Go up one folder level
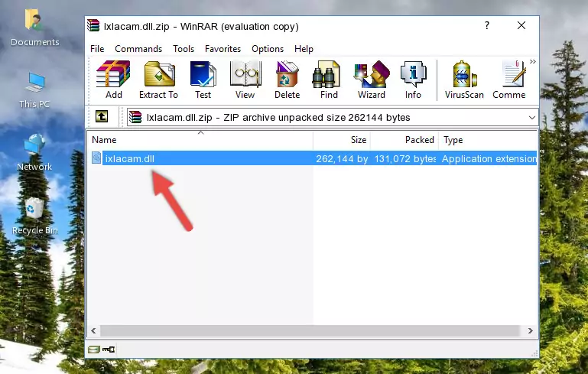588x374 pixels. [102, 117]
